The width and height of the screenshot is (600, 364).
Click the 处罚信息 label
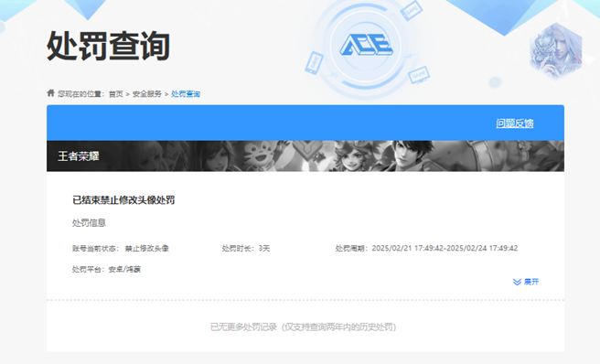point(89,223)
